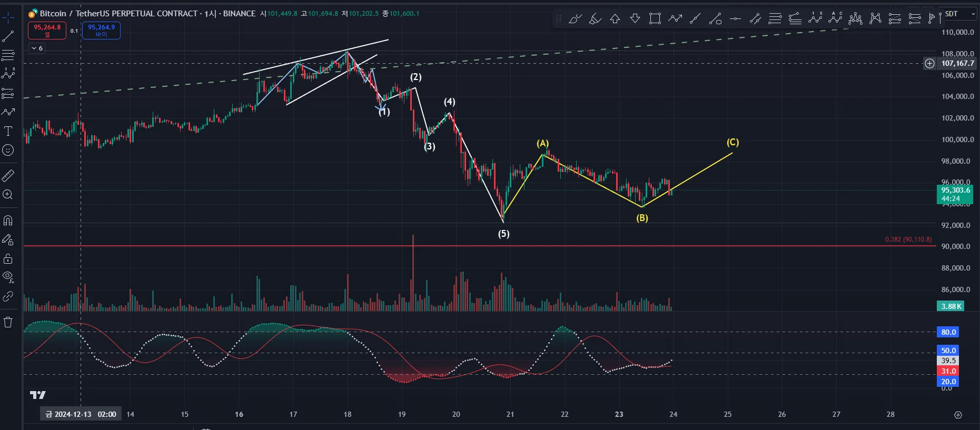Select the arrow down marker tool
The width and height of the screenshot is (980, 430).
[x=635, y=19]
